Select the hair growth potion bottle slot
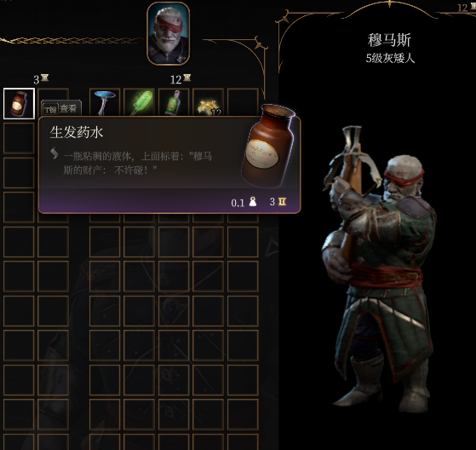Screen dimensions: 476x450 (19, 103)
